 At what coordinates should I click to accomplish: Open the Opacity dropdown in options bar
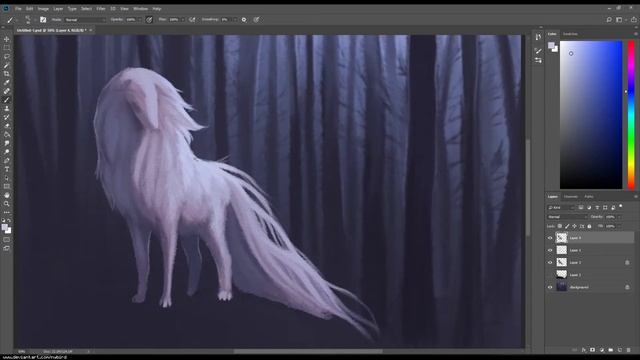click(139, 20)
